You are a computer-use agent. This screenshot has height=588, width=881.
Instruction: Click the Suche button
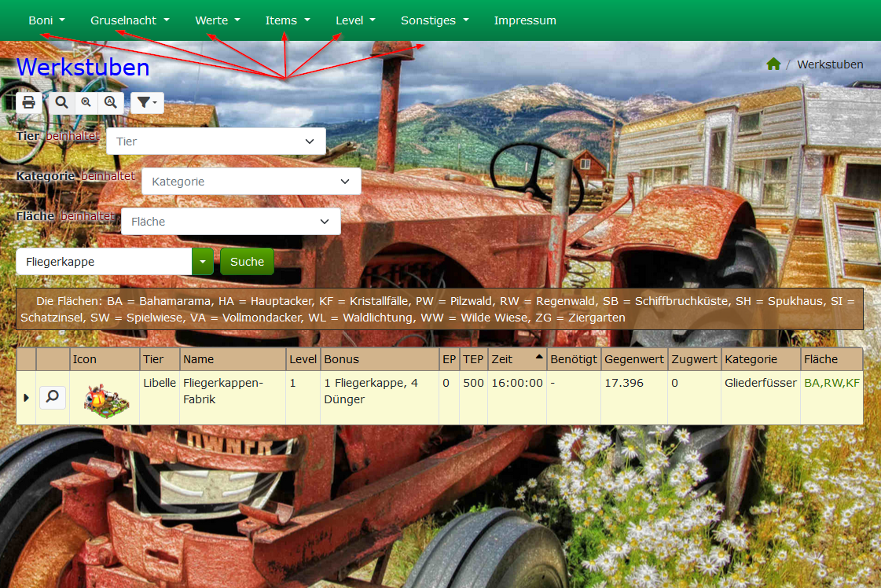coord(248,262)
